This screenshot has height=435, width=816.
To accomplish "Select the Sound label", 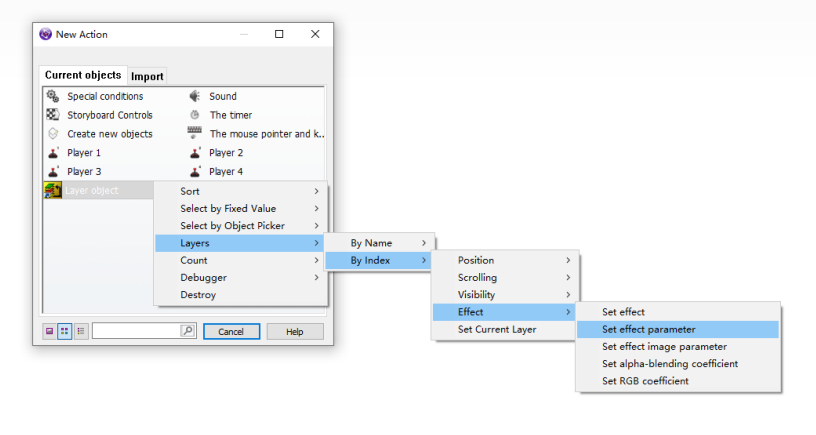I will click(x=223, y=96).
